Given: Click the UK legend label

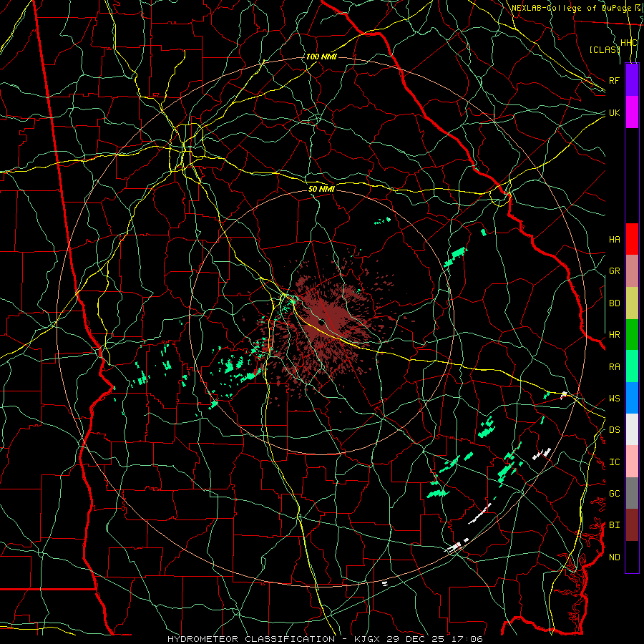Looking at the screenshot, I should [x=614, y=112].
